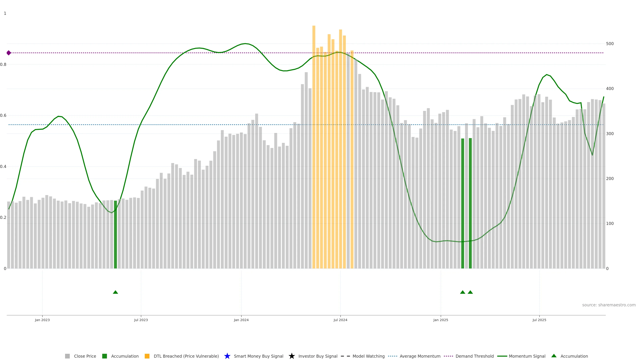Click the Jan 2025 axis label
The image size is (644, 362).
[441, 320]
